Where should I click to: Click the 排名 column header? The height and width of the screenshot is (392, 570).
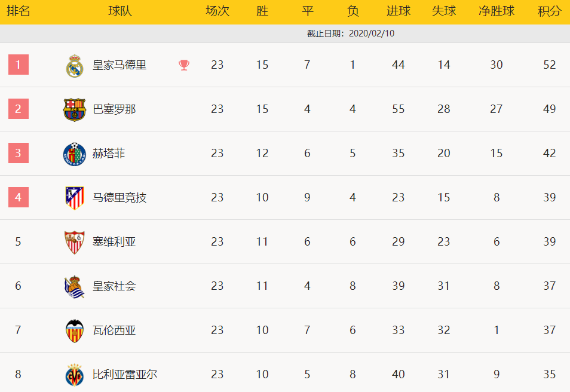(18, 11)
